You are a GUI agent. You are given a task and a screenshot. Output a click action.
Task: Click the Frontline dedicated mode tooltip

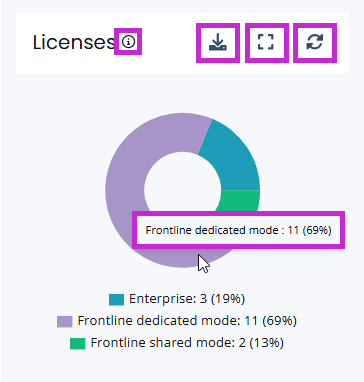click(238, 230)
